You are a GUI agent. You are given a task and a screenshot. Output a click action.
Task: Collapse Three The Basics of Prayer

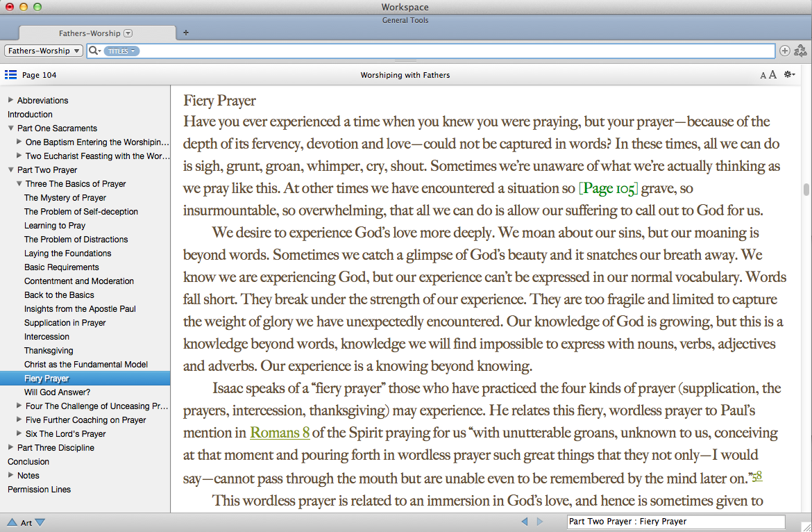coord(19,183)
